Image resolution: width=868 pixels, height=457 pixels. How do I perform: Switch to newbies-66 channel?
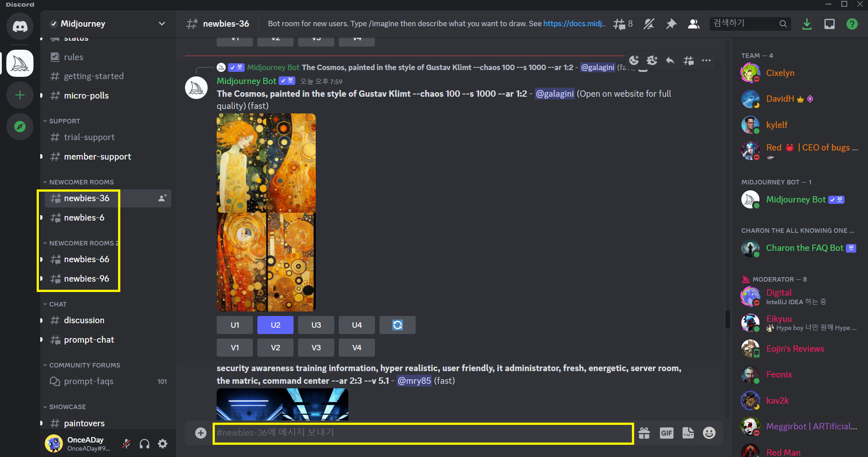pyautogui.click(x=108, y=259)
